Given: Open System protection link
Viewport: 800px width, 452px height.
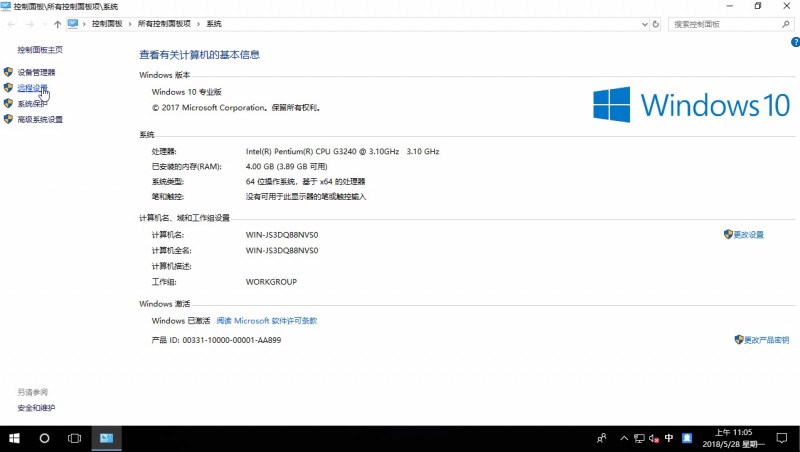Looking at the screenshot, I should 32,104.
